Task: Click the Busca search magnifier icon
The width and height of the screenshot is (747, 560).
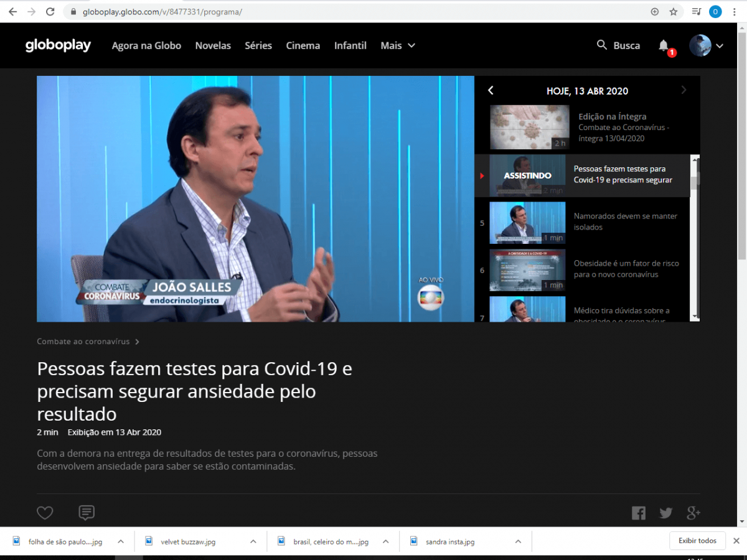Action: coord(602,45)
